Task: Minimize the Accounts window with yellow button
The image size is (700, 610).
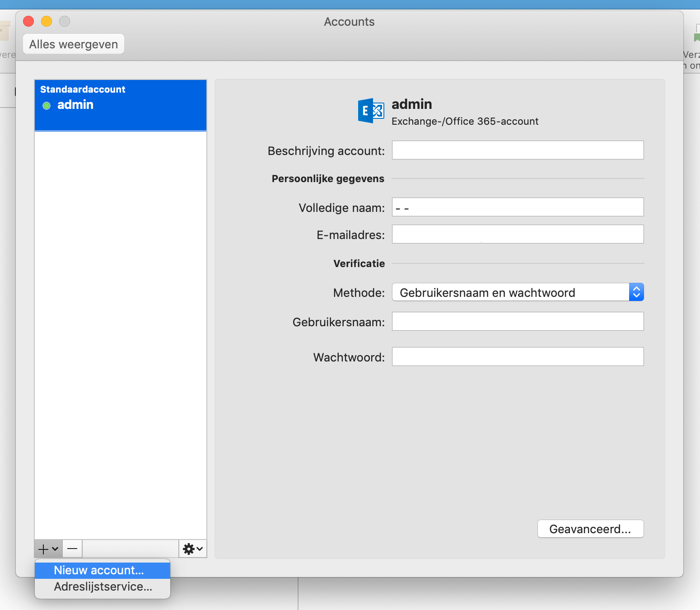Action: tap(47, 21)
